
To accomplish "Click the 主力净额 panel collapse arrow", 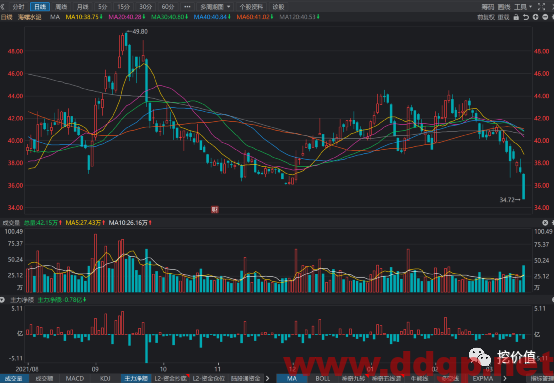I will pyautogui.click(x=2, y=300).
